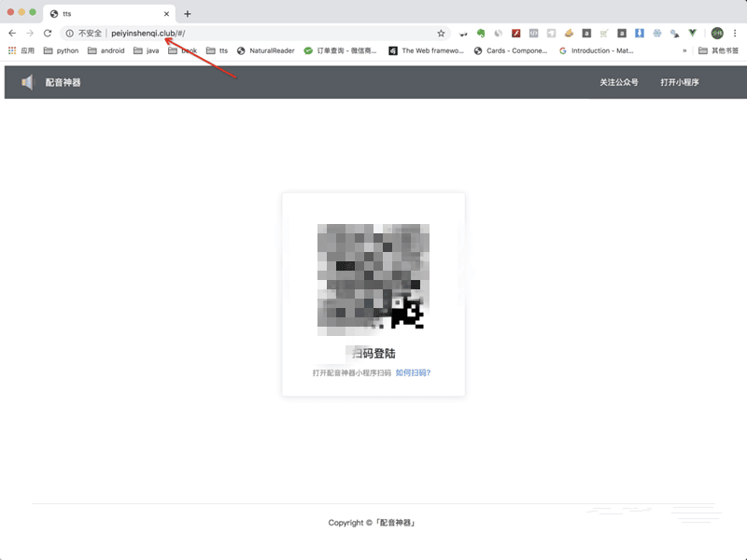
Task: Open the python bookmarks folder
Action: [61, 50]
